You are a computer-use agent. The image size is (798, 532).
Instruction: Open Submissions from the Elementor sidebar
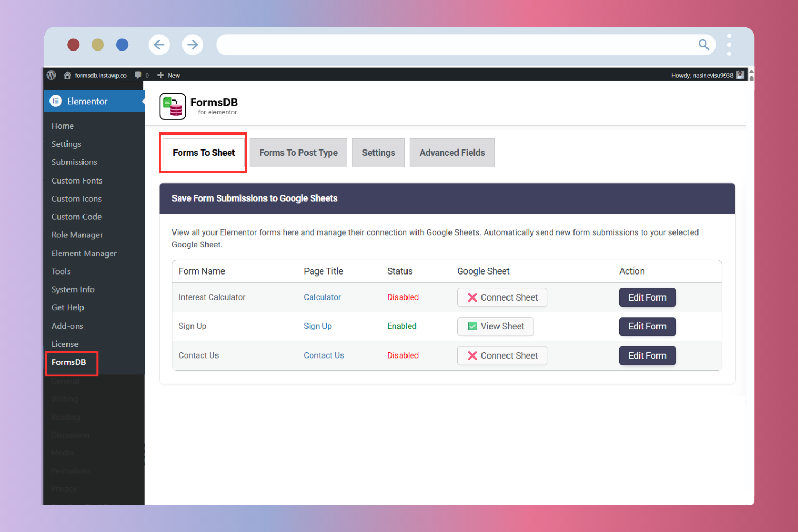pyautogui.click(x=74, y=162)
